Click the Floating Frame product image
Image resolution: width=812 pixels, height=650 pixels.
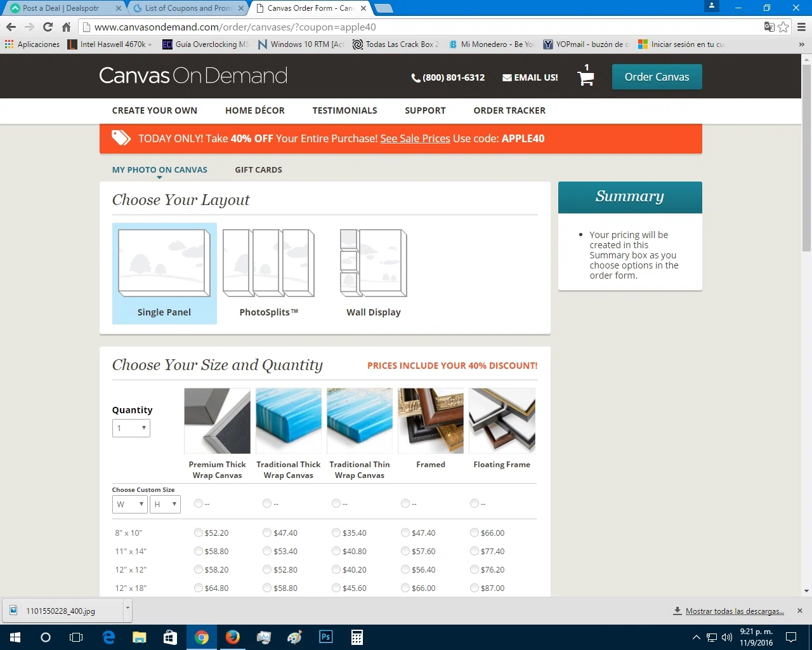pos(502,420)
